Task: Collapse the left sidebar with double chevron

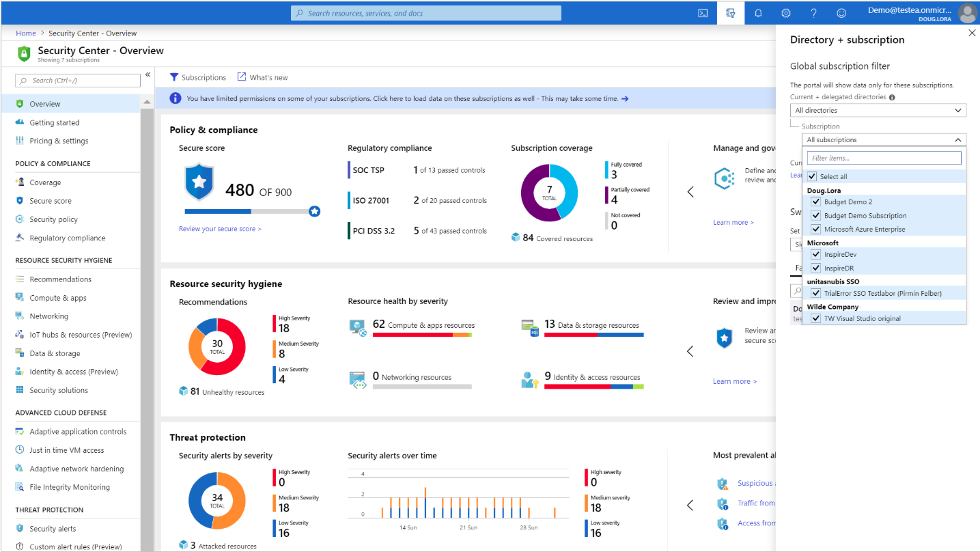Action: coord(148,75)
